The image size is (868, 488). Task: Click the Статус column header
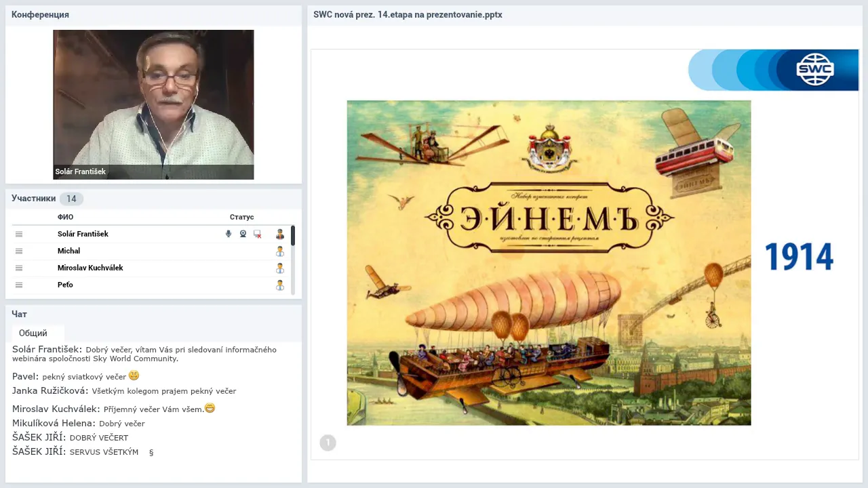pyautogui.click(x=241, y=217)
